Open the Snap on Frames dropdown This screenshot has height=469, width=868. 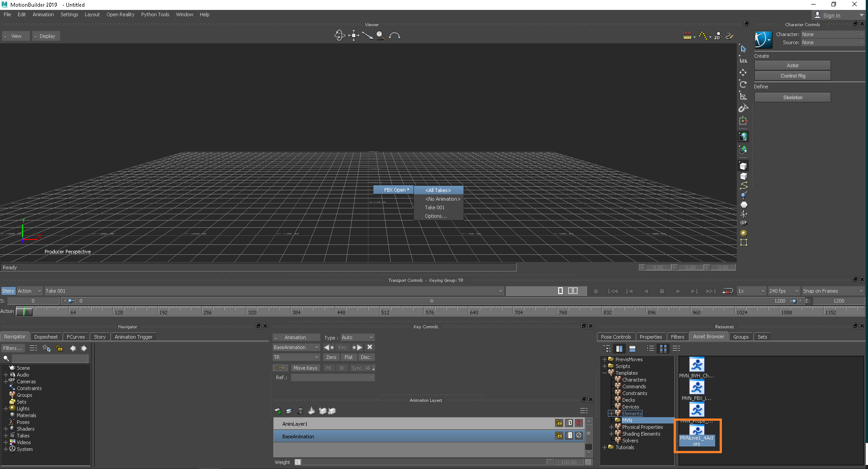[832, 291]
